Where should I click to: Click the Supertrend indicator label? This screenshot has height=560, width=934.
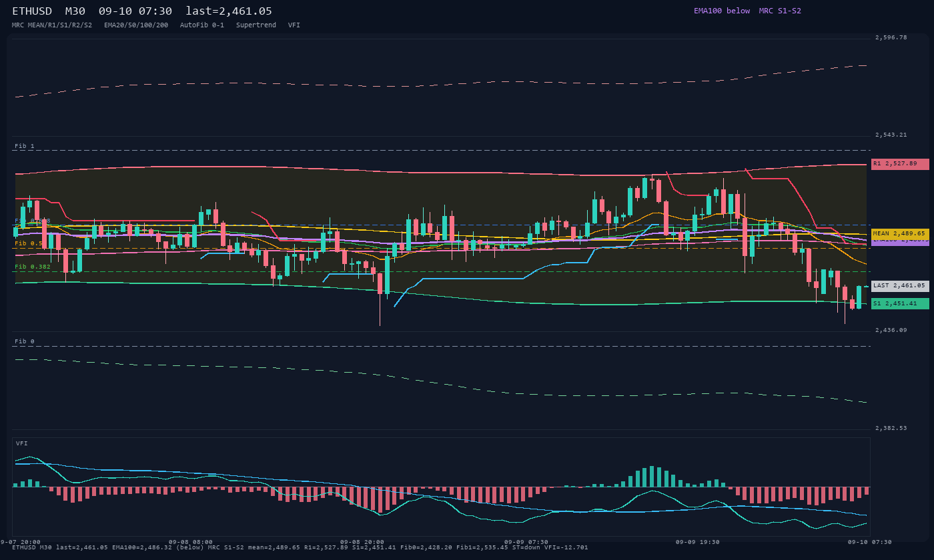click(x=256, y=25)
